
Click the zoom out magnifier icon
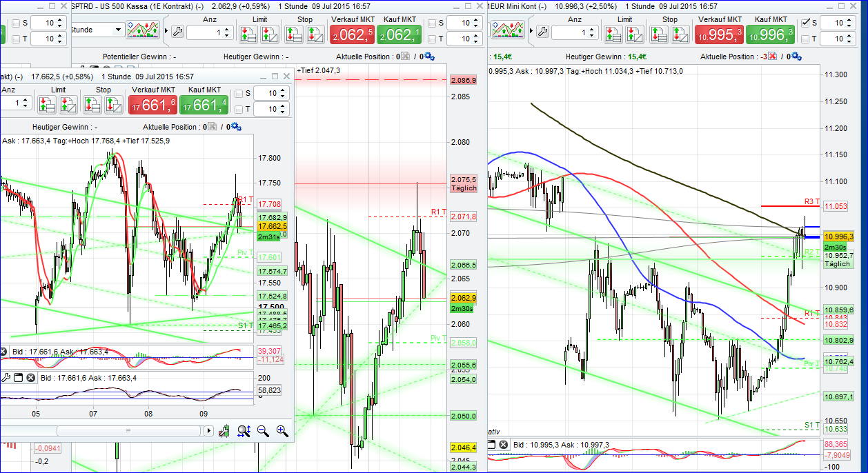click(262, 430)
